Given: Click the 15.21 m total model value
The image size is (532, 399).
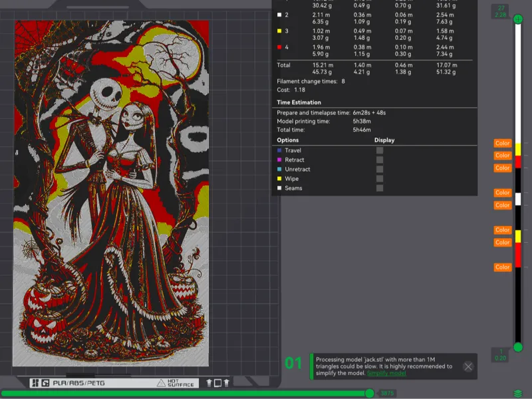Looking at the screenshot, I should 323,65.
